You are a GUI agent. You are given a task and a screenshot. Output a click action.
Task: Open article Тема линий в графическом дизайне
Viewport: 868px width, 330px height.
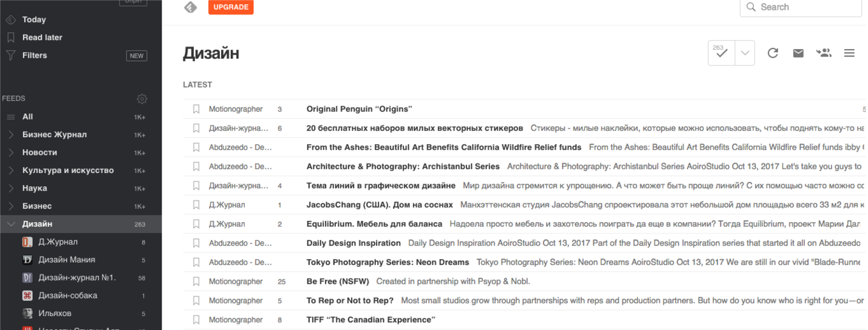point(381,186)
